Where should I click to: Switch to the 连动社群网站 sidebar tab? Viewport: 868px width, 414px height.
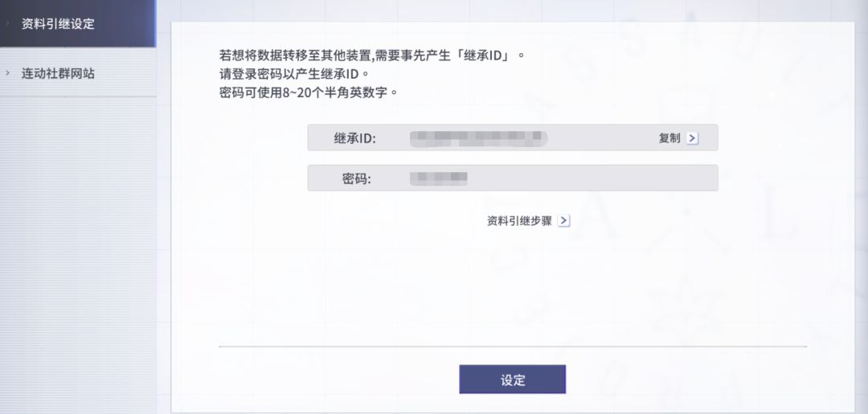pyautogui.click(x=58, y=73)
